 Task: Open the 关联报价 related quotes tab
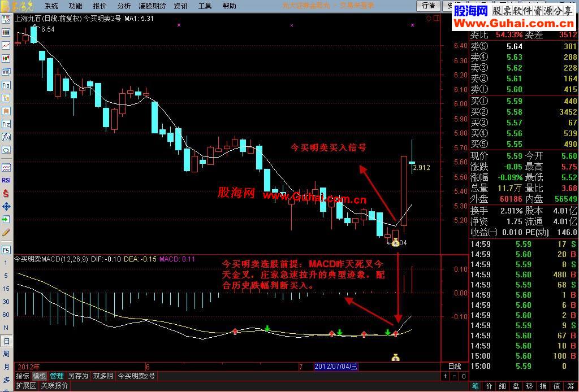click(54, 386)
